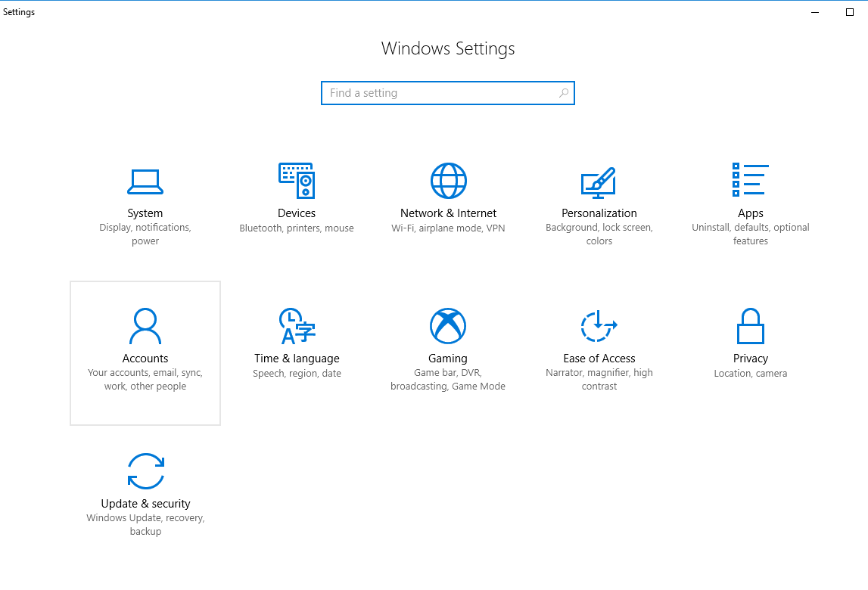
Task: Click 'Bluetooth, printers, mouse' description
Action: point(297,228)
